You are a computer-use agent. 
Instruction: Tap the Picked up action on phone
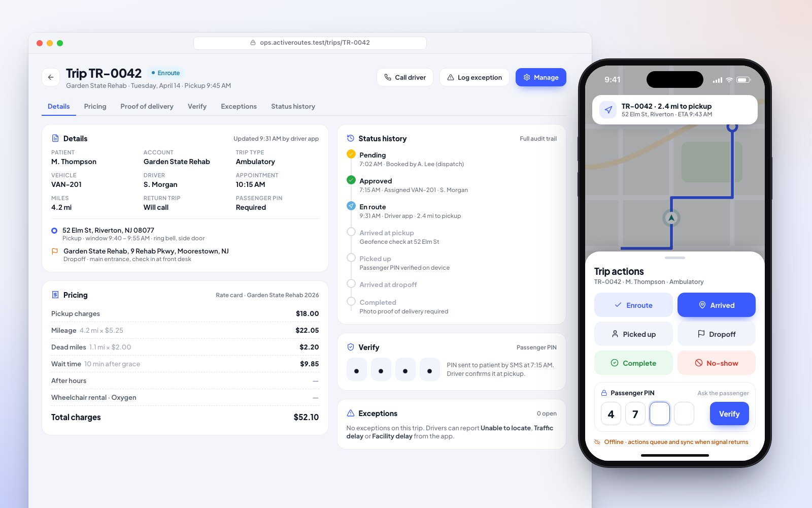click(x=633, y=334)
